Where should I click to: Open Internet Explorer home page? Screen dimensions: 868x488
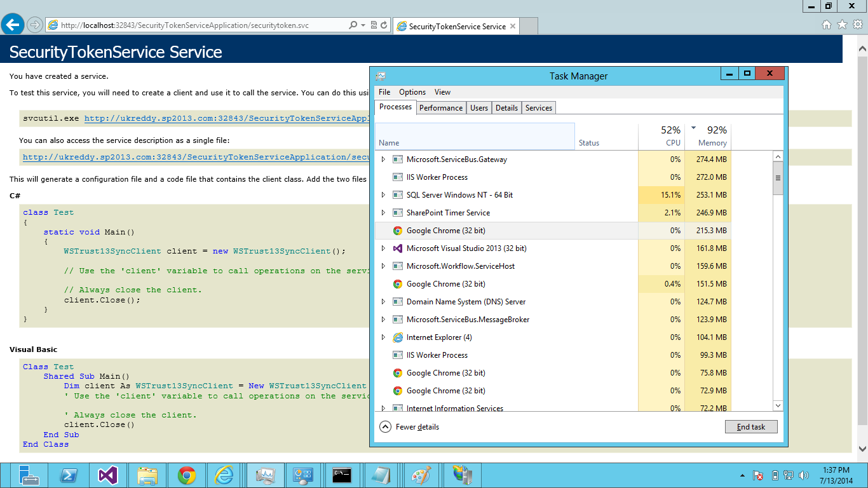[x=827, y=25]
